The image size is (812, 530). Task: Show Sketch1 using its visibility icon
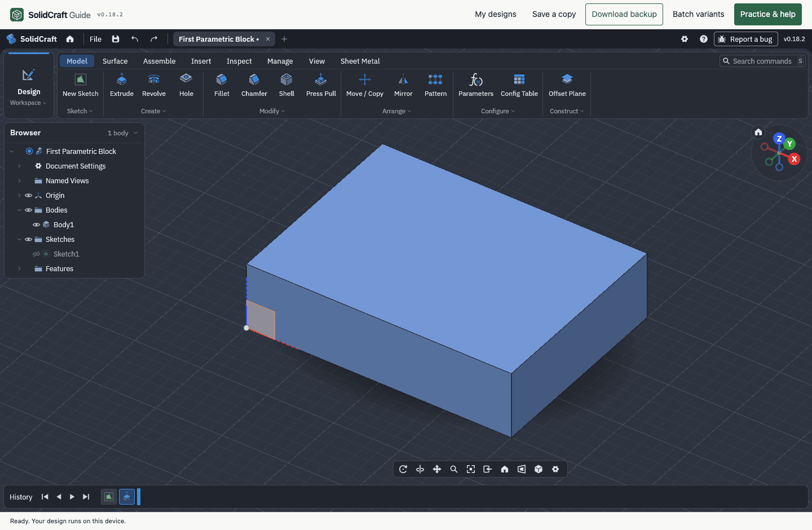(x=36, y=254)
